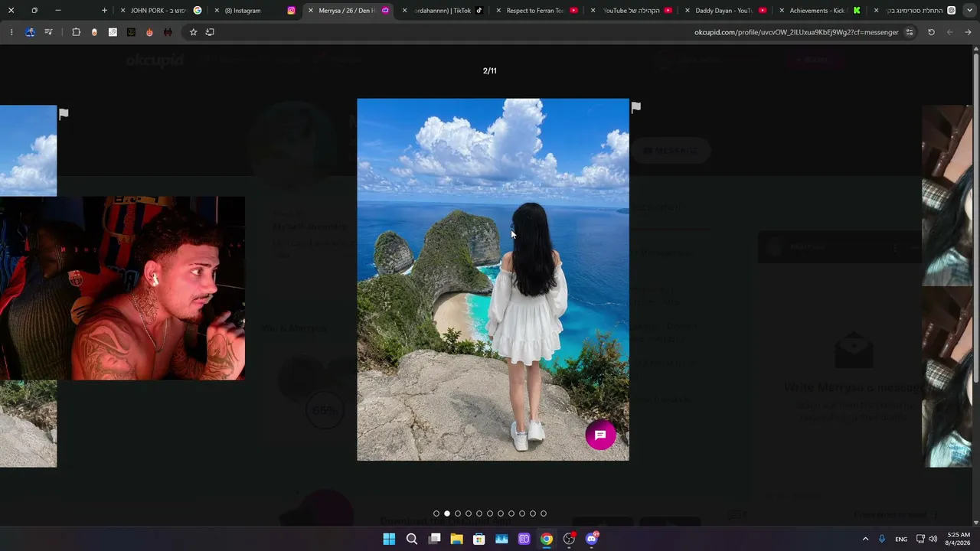The height and width of the screenshot is (551, 980).
Task: Jump to photo 3 using third dot
Action: [x=458, y=514]
